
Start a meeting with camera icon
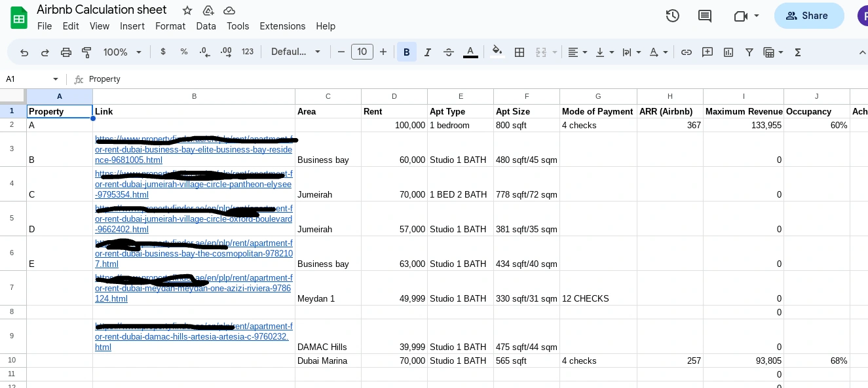pos(741,16)
